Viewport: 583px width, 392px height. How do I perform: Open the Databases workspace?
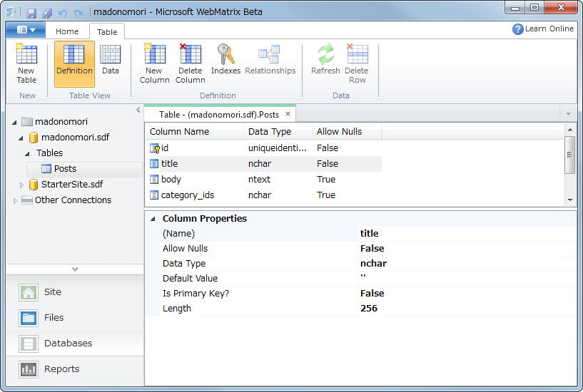pyautogui.click(x=74, y=344)
